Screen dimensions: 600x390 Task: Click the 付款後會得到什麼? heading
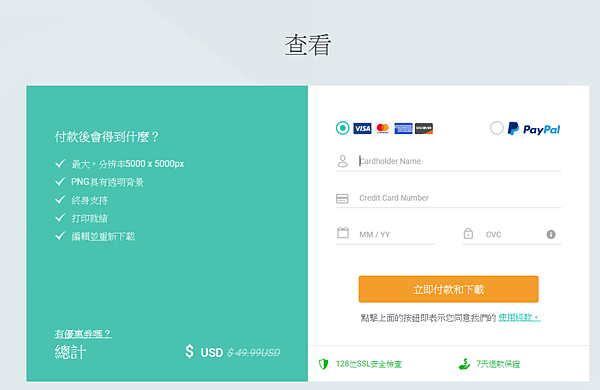pos(106,137)
